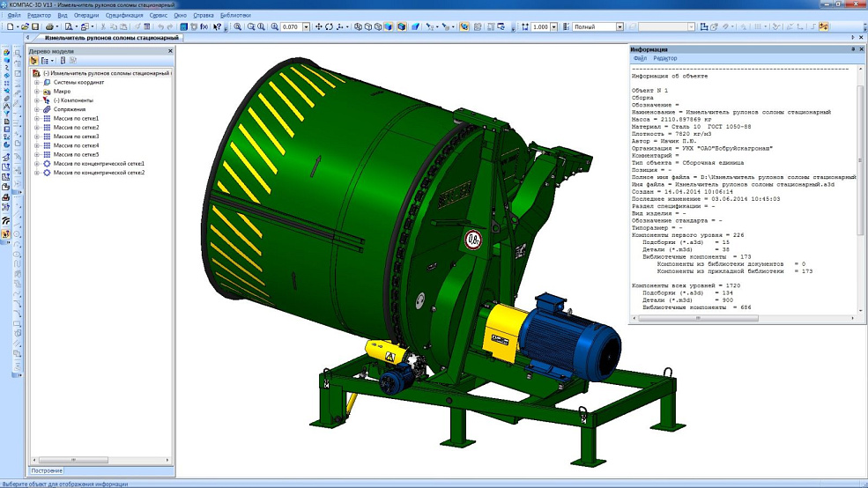Screen dimensions: 868x488
Task: Click the Print icon in toolbar
Action: [x=49, y=27]
